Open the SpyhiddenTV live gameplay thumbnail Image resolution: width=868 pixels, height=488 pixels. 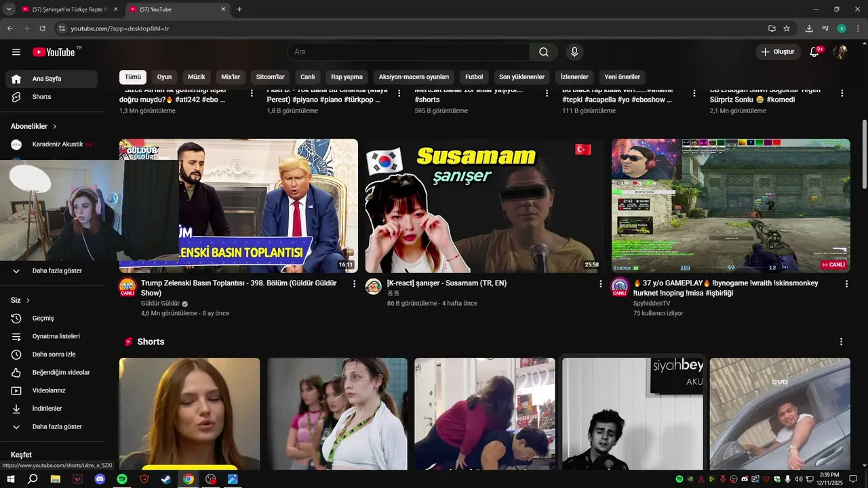[731, 206]
